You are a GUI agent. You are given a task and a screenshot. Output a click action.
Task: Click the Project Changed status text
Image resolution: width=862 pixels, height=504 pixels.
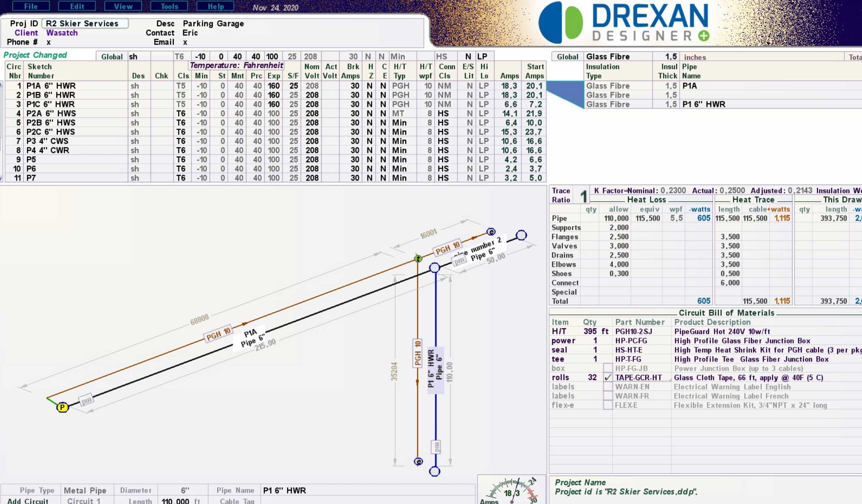[35, 55]
